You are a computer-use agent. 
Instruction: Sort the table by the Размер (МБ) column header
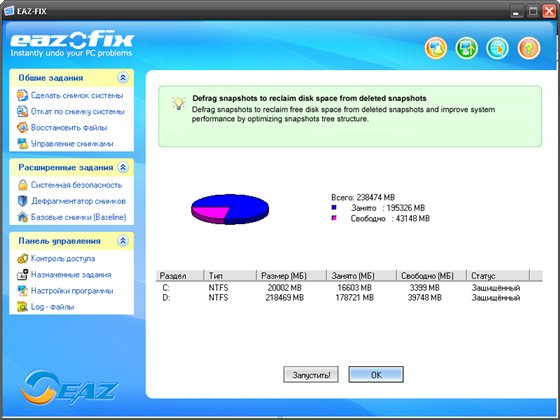click(x=291, y=276)
